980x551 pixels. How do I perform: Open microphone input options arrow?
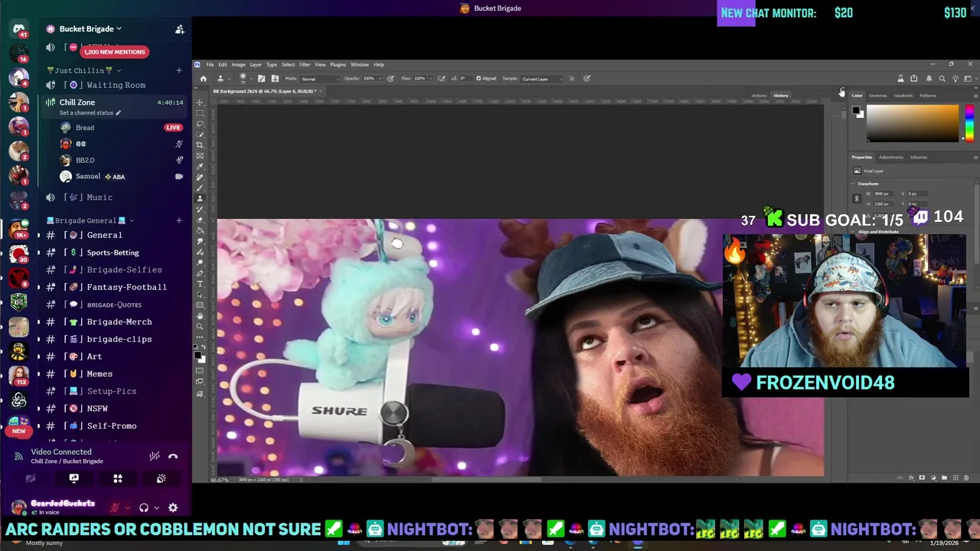coord(128,507)
